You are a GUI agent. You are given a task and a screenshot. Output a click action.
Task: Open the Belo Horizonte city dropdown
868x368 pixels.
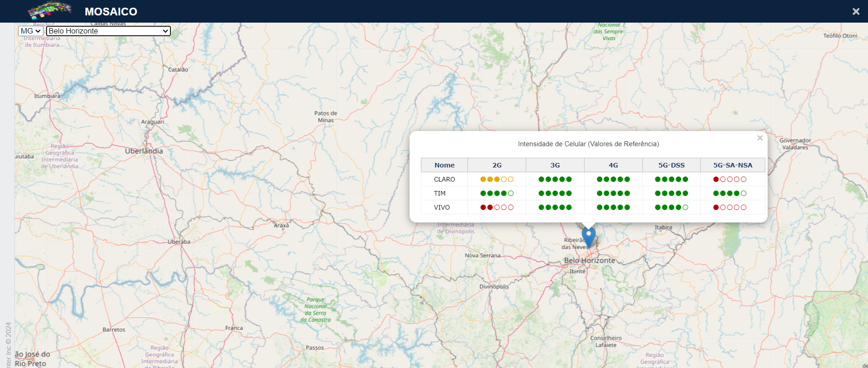pos(108,31)
